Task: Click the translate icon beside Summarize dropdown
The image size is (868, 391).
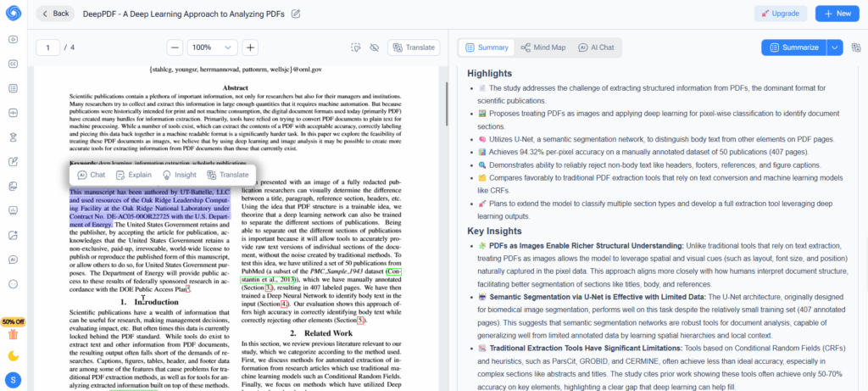Action: click(x=856, y=47)
